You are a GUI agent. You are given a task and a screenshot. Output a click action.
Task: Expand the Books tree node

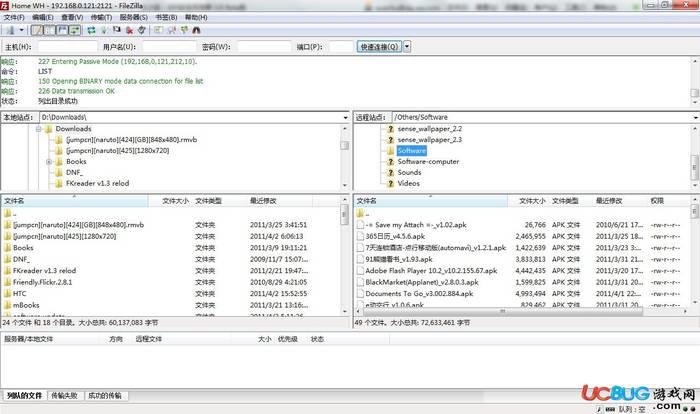click(49, 162)
